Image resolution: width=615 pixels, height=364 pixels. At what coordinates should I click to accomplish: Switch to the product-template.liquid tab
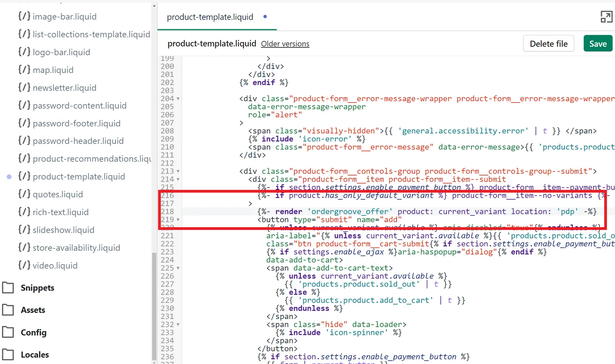tap(210, 17)
